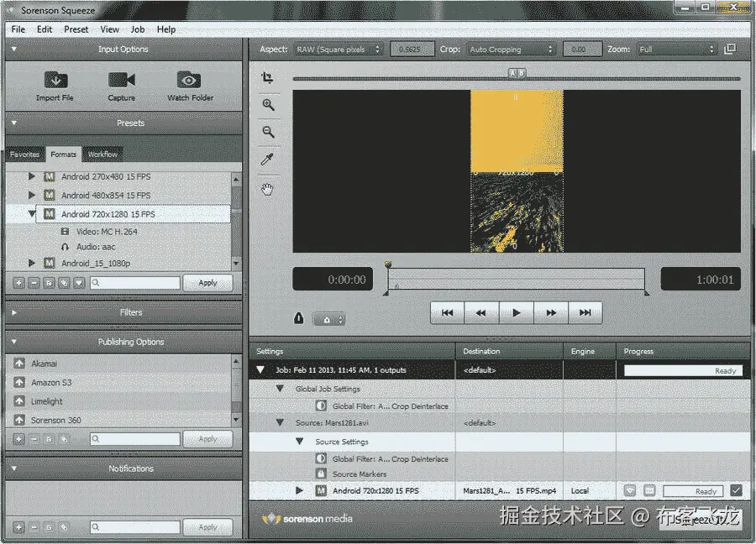Click the marker icon below timecode
This screenshot has width=756, height=544.
click(299, 318)
